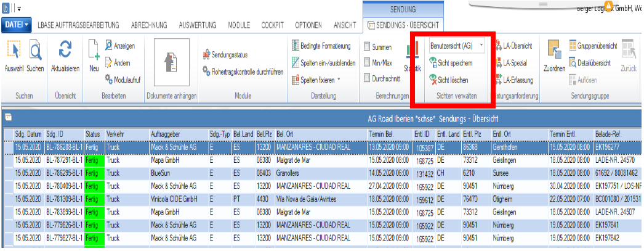
Task: Sort by the Termin Bel. column header
Action: tap(390, 134)
